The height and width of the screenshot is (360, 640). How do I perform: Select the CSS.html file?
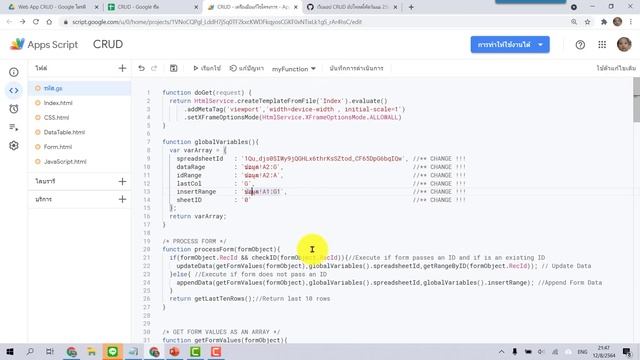click(56, 118)
